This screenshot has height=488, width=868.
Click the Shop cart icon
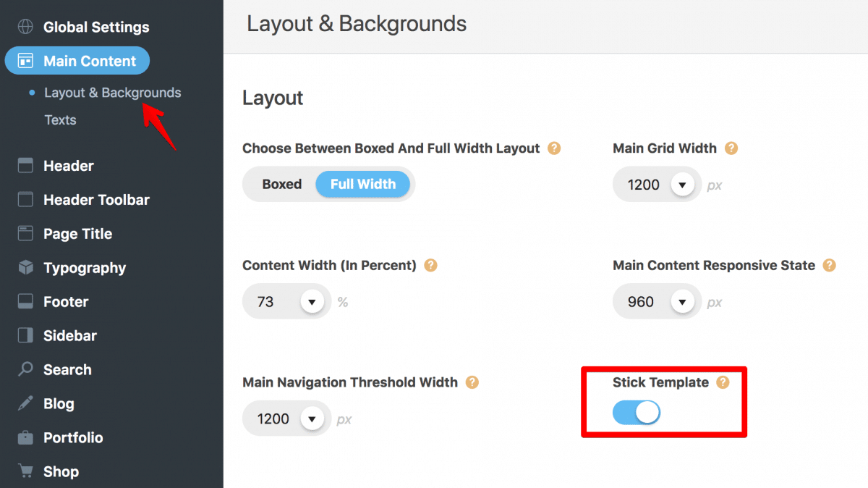click(23, 471)
